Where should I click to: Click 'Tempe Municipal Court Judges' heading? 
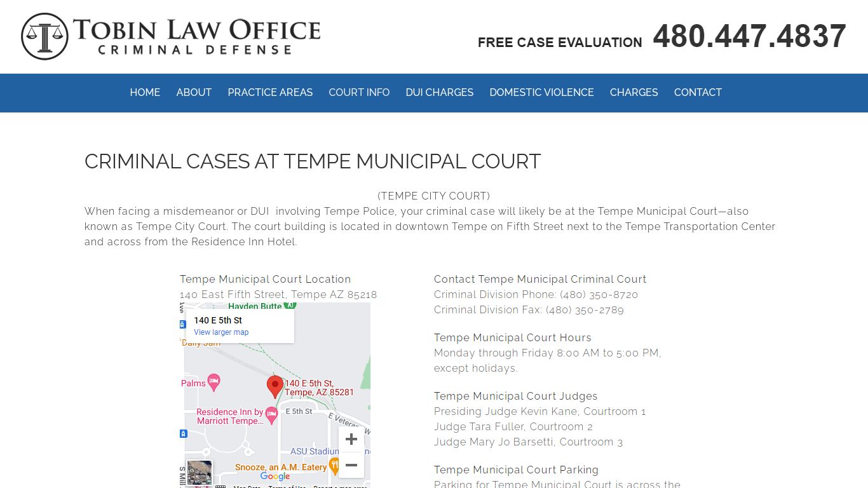pos(516,396)
